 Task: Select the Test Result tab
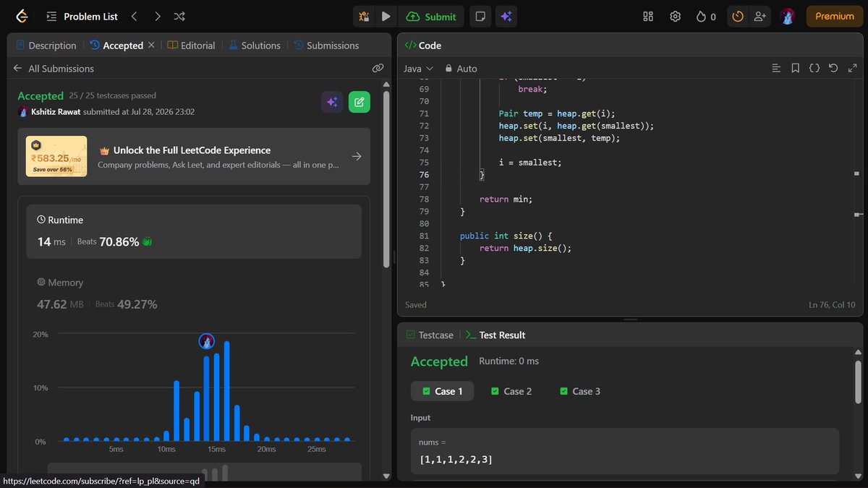point(495,335)
